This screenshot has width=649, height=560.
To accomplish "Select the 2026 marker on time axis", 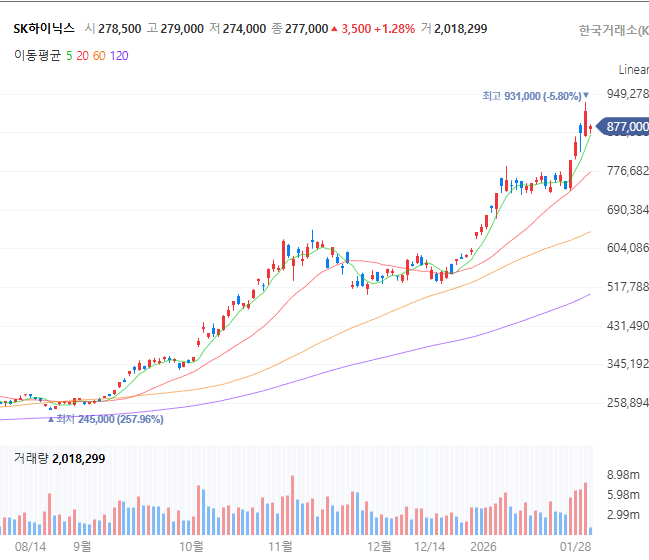I will pos(483,547).
